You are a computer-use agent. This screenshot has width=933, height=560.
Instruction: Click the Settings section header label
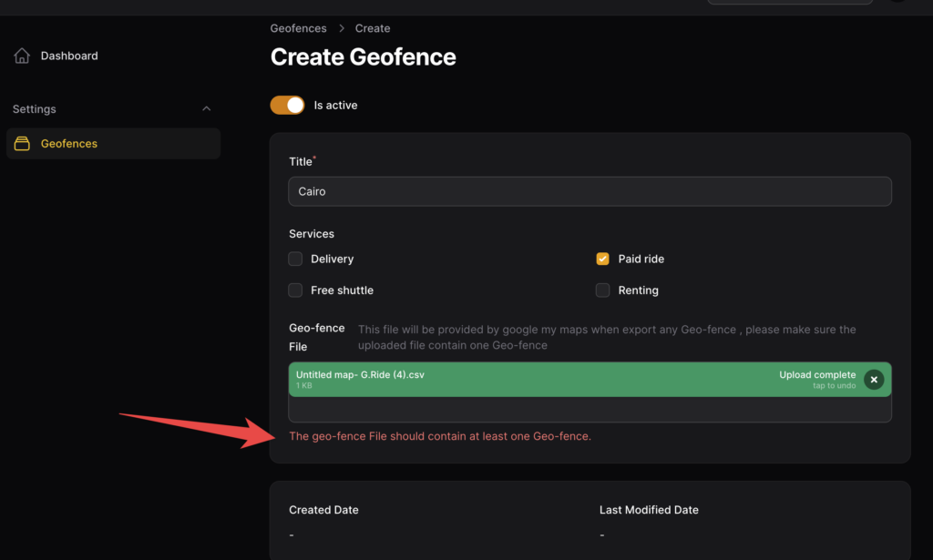(35, 109)
